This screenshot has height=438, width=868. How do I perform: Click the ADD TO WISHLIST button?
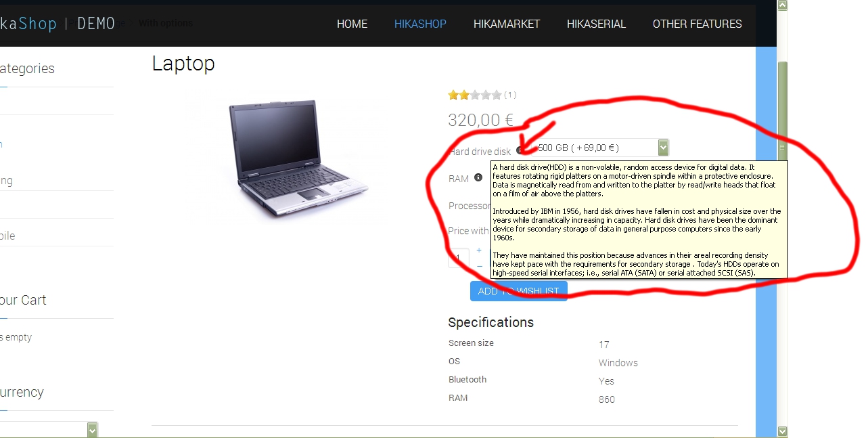(x=519, y=291)
